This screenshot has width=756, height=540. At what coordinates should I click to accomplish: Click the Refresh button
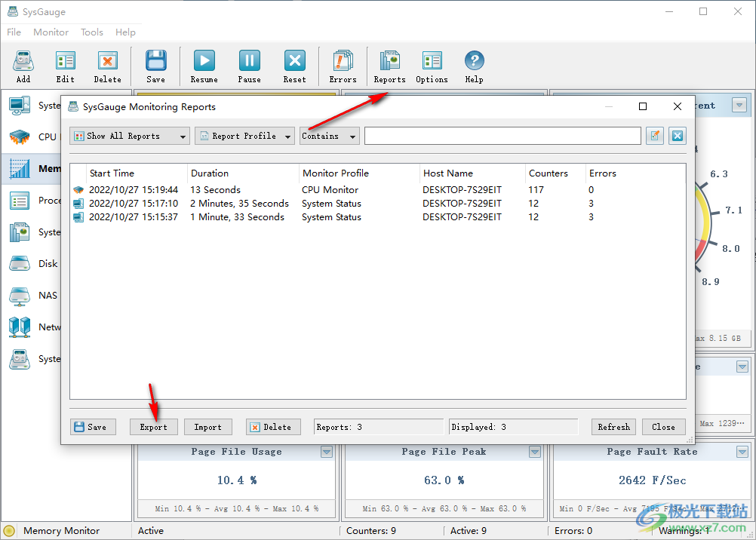point(613,427)
